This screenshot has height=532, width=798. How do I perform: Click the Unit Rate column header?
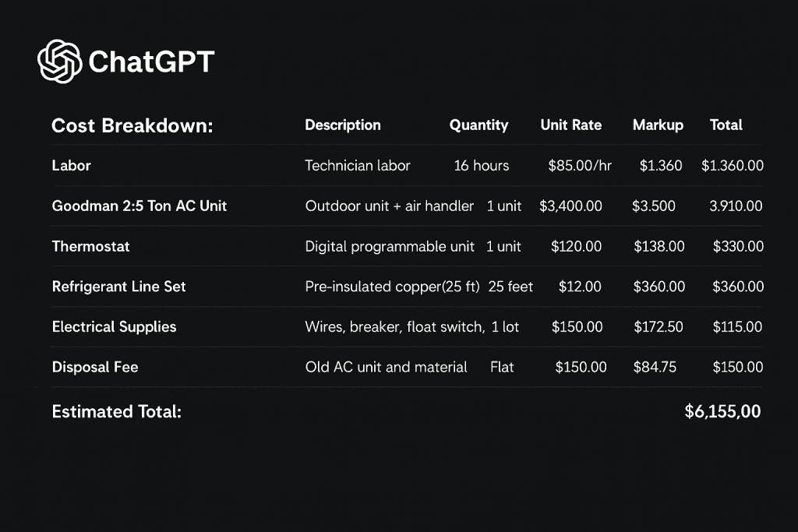(x=570, y=125)
